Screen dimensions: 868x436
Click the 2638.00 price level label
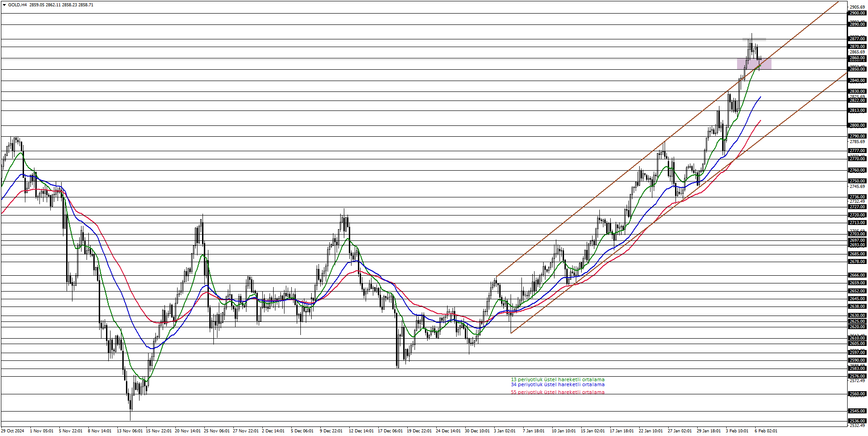click(857, 307)
